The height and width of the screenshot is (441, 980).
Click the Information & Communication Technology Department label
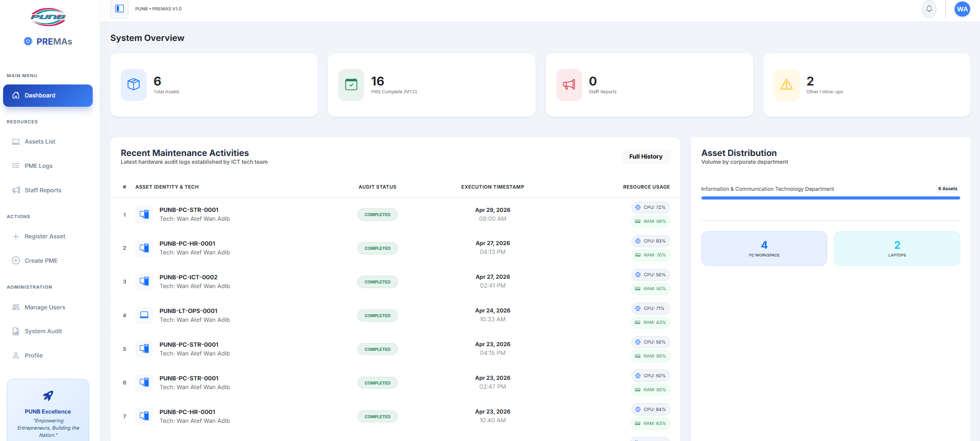(768, 189)
